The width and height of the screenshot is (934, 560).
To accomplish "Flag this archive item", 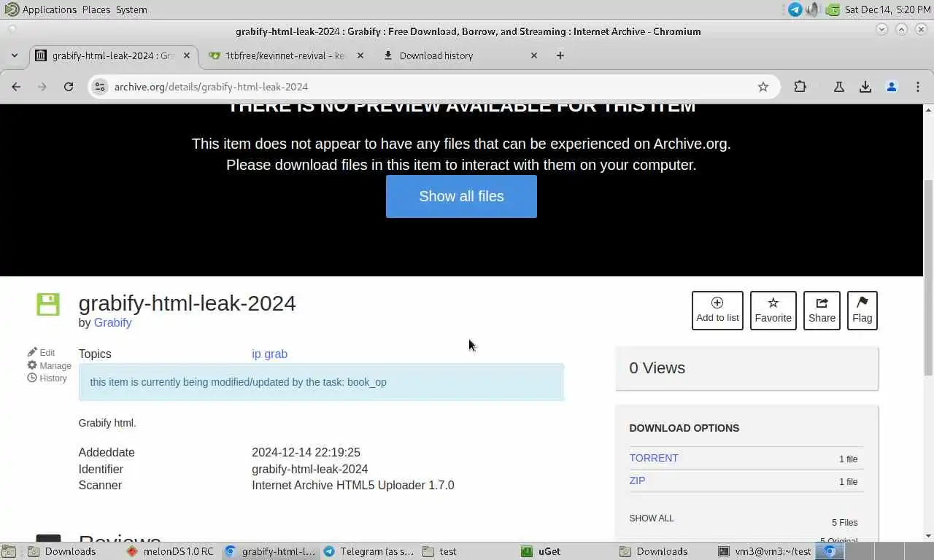I will click(x=862, y=311).
